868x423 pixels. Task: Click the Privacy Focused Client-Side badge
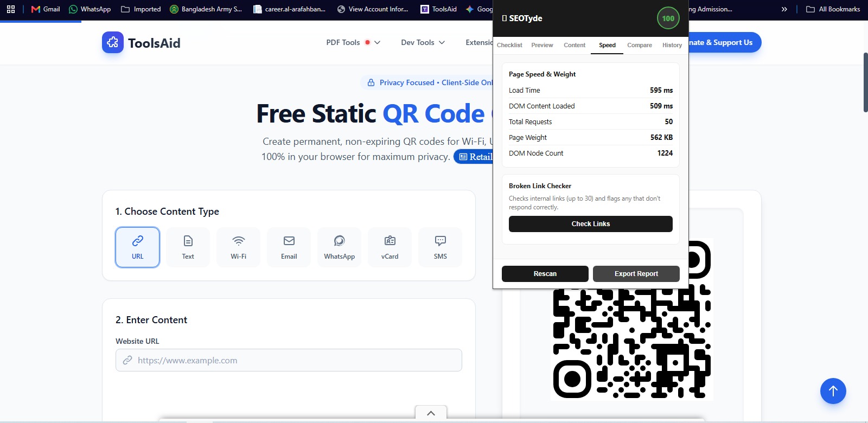coord(427,82)
